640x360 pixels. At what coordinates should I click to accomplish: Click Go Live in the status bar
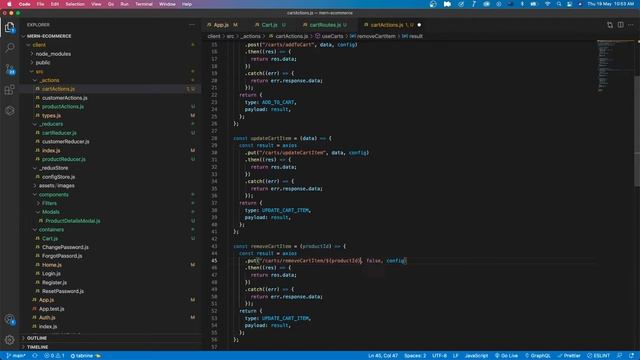click(x=506, y=356)
